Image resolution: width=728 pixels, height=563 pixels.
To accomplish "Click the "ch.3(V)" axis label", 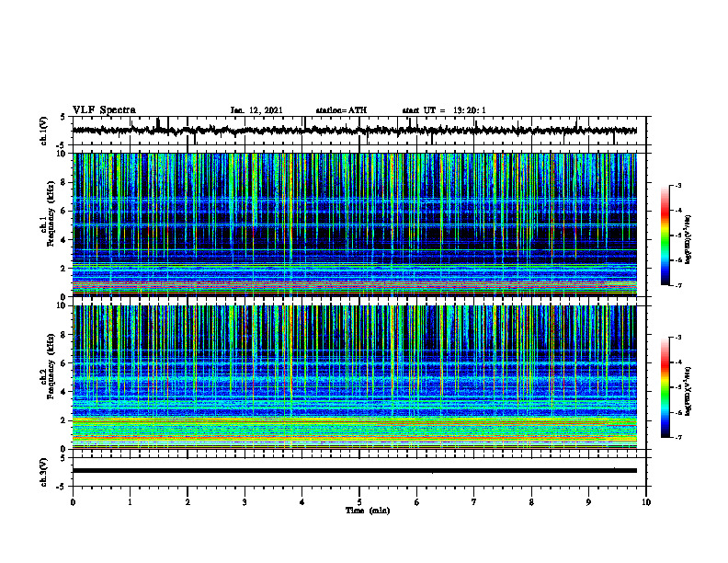I will [x=44, y=473].
